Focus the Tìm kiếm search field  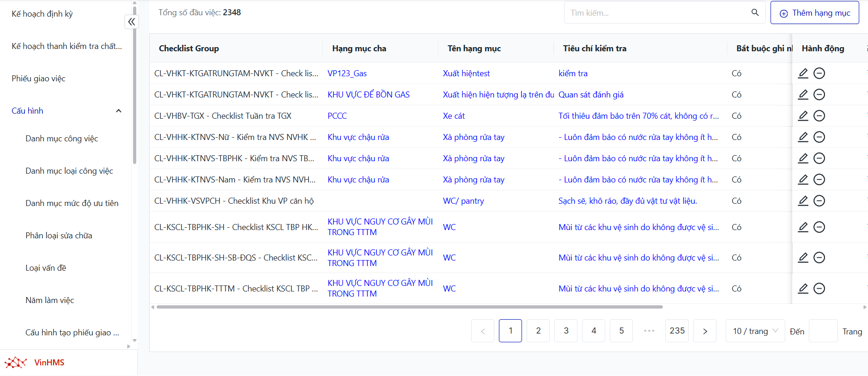tap(656, 13)
